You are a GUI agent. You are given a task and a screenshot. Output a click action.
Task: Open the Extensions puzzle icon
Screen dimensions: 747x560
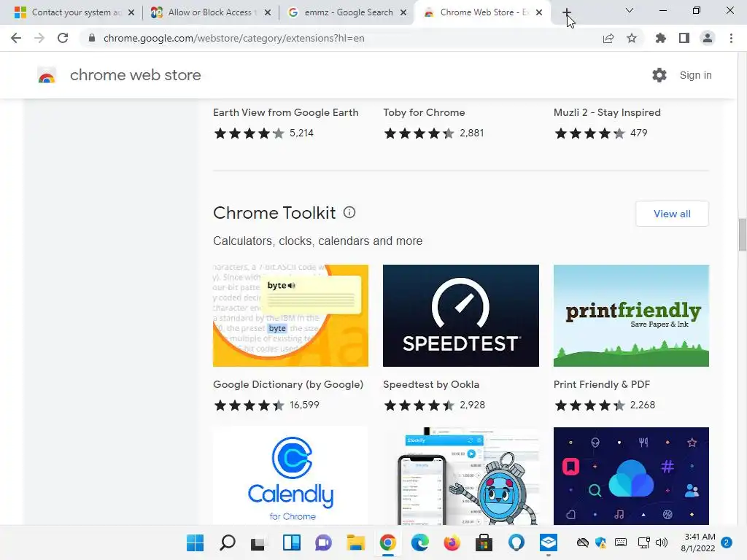click(660, 38)
